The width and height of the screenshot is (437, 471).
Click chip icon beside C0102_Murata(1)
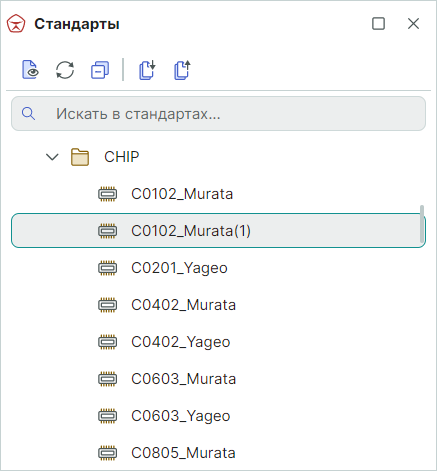(x=107, y=231)
